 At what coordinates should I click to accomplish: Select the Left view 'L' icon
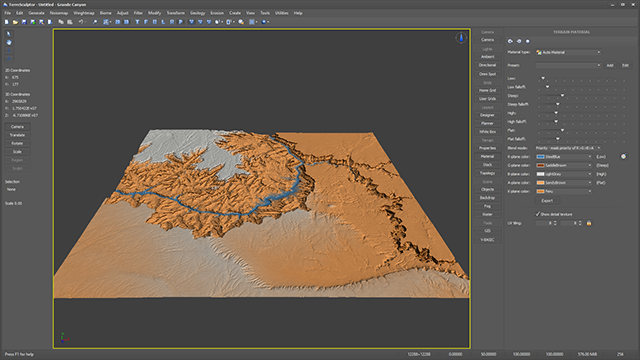pos(163,22)
